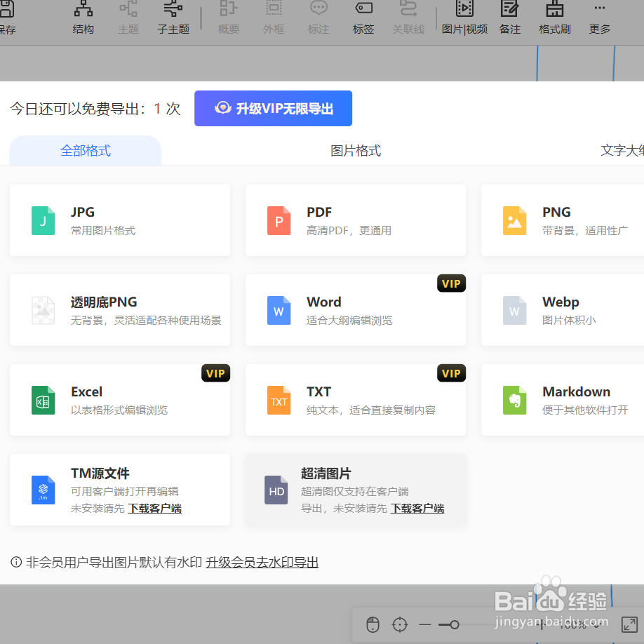Export as Word document
The height and width of the screenshot is (644, 644).
tap(356, 310)
